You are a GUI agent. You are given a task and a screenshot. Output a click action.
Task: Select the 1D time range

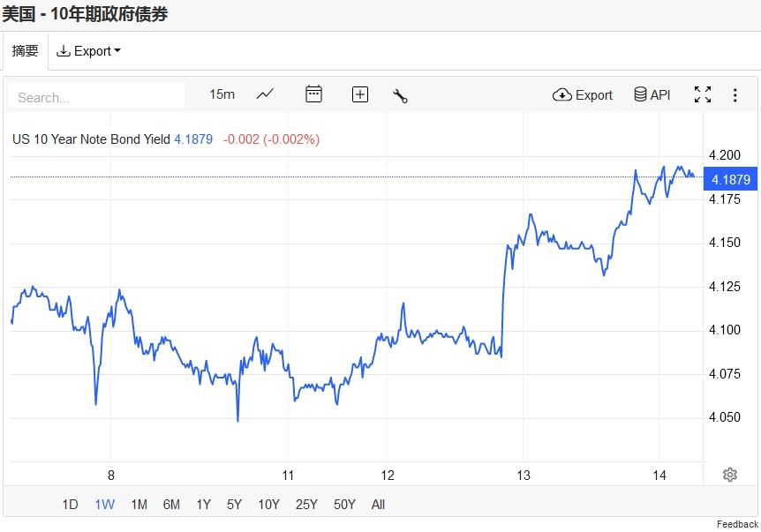coord(70,505)
